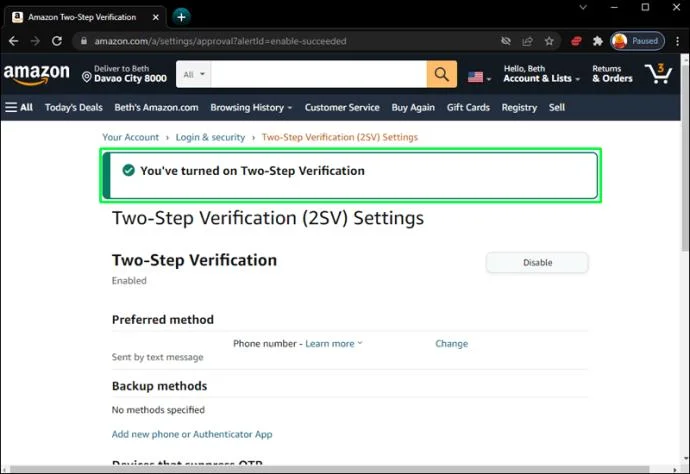
Task: Close the Amazon Two-Step Verification tab
Action: [155, 17]
